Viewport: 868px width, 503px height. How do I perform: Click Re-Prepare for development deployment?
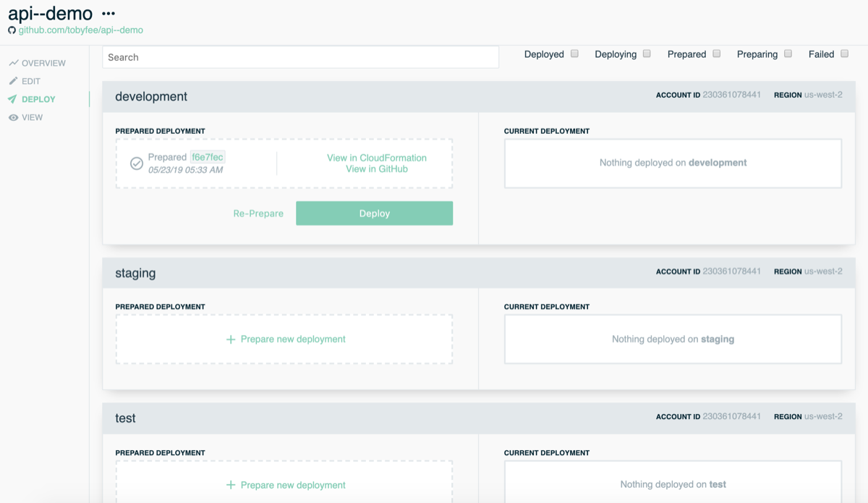coord(258,214)
